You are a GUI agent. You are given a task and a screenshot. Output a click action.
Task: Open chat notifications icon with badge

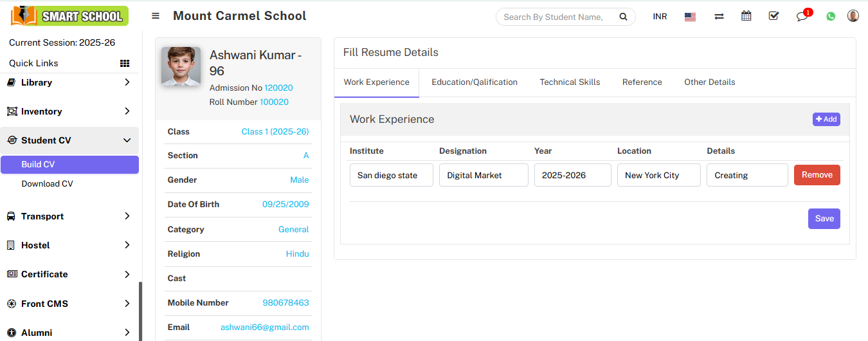tap(802, 16)
